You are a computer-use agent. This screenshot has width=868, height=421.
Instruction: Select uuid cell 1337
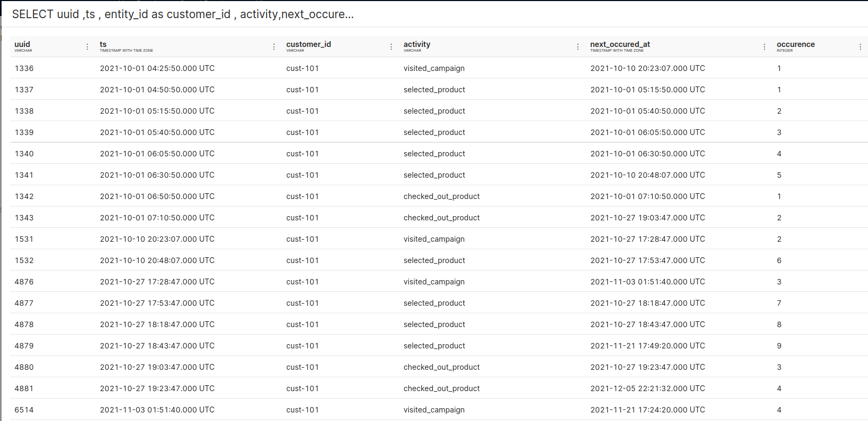[24, 90]
